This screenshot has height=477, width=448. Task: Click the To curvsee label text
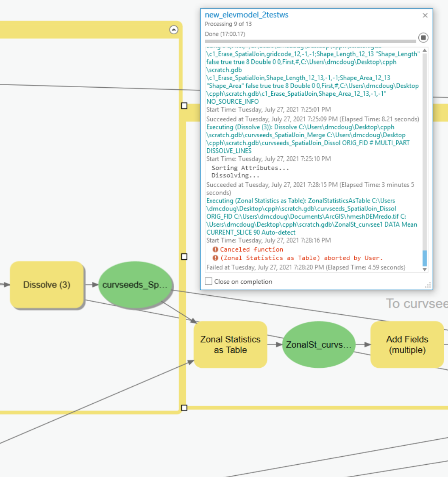click(417, 304)
